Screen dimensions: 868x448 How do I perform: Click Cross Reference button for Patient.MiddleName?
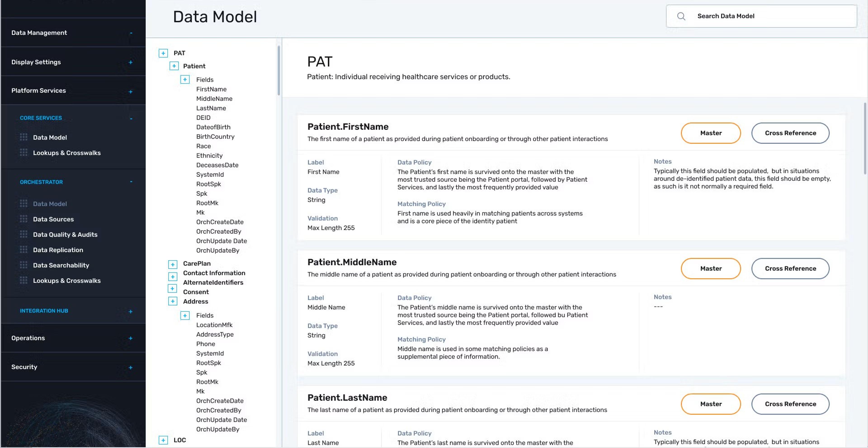(x=790, y=268)
